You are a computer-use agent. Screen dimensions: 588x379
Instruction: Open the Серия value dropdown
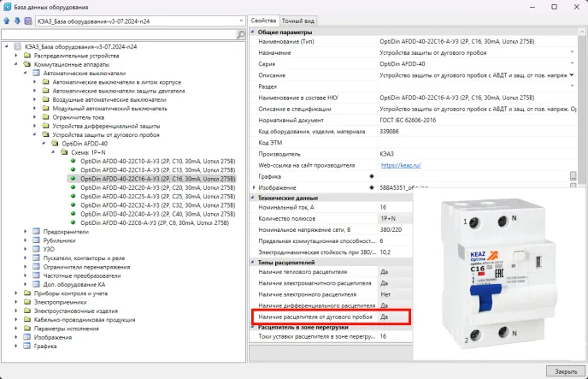(573, 64)
